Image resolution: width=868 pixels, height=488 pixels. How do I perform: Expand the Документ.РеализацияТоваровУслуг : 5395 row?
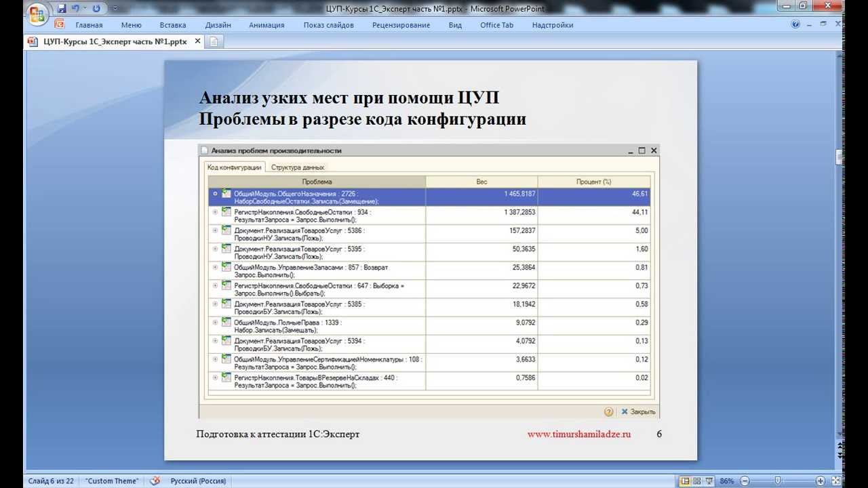216,248
